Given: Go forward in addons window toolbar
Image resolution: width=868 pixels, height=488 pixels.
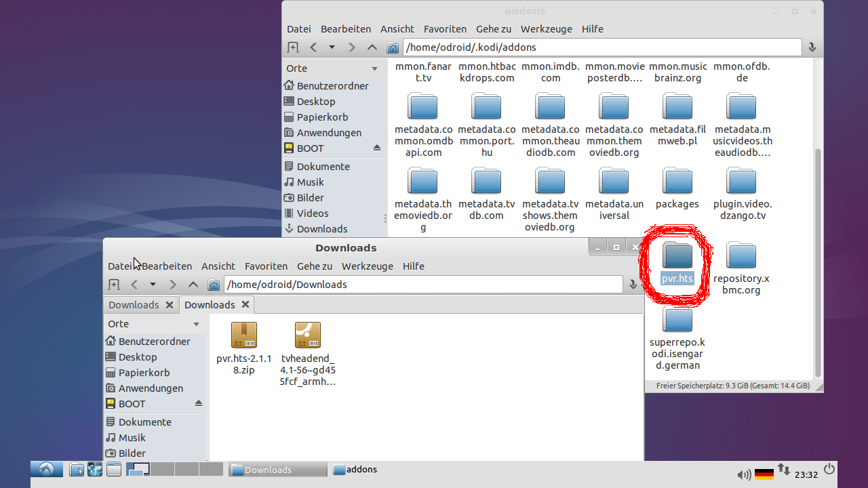Looking at the screenshot, I should coord(351,47).
